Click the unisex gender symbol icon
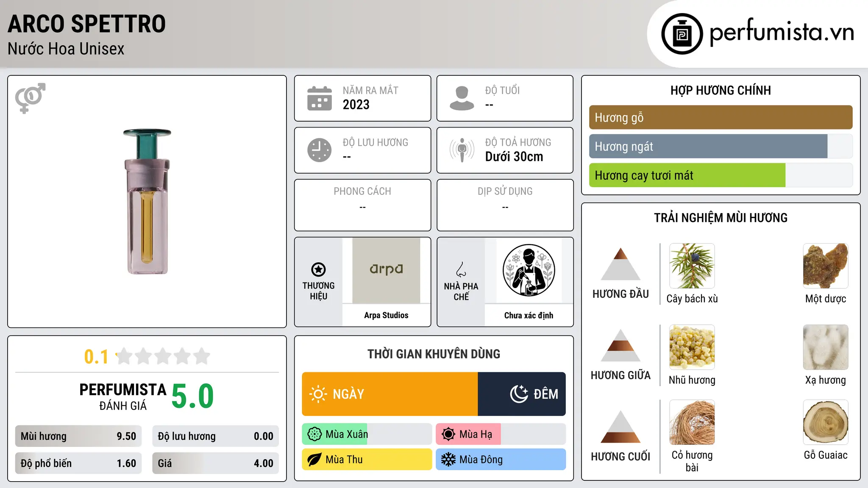The image size is (868, 488). click(30, 98)
